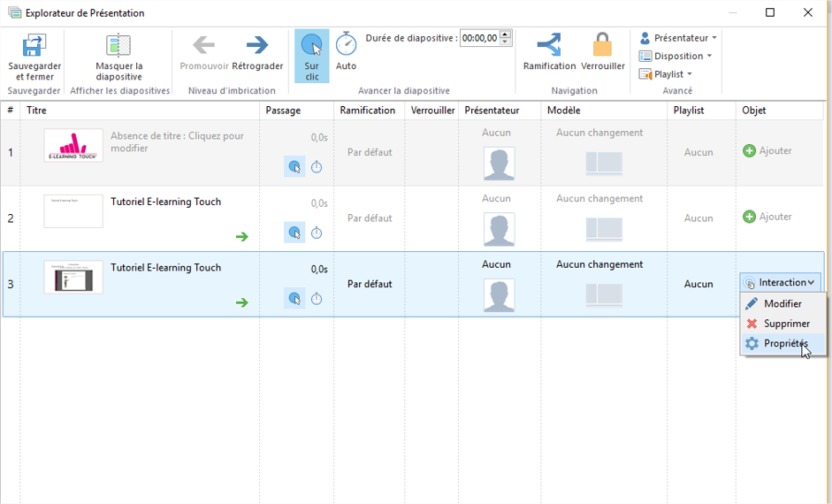Screen dimensions: 832x504
Task: Click the Rétrograder arrow icon
Action: [257, 45]
